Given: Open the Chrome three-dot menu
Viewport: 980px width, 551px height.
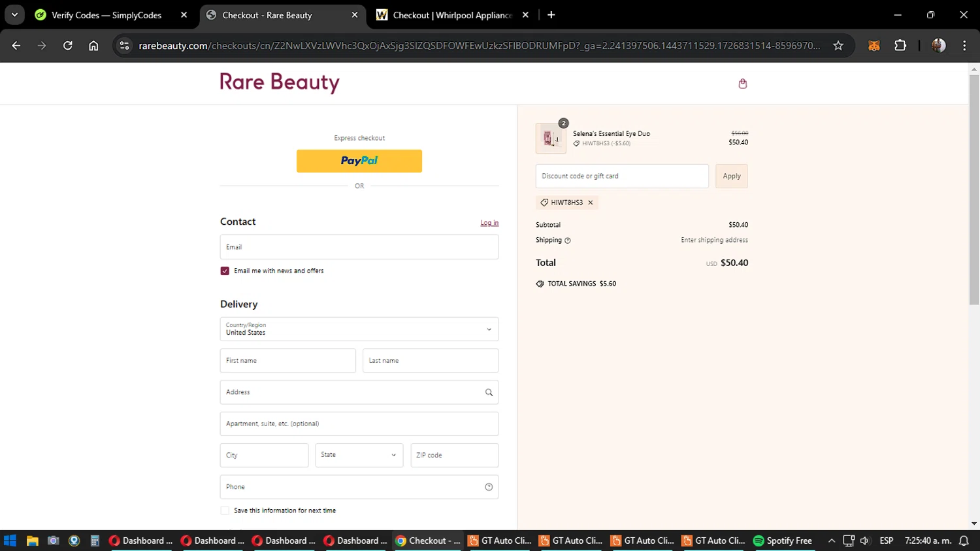Looking at the screenshot, I should point(964,45).
